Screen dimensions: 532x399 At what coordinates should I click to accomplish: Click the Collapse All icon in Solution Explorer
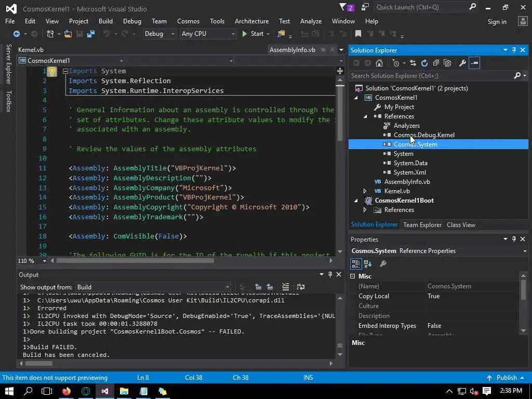436,63
